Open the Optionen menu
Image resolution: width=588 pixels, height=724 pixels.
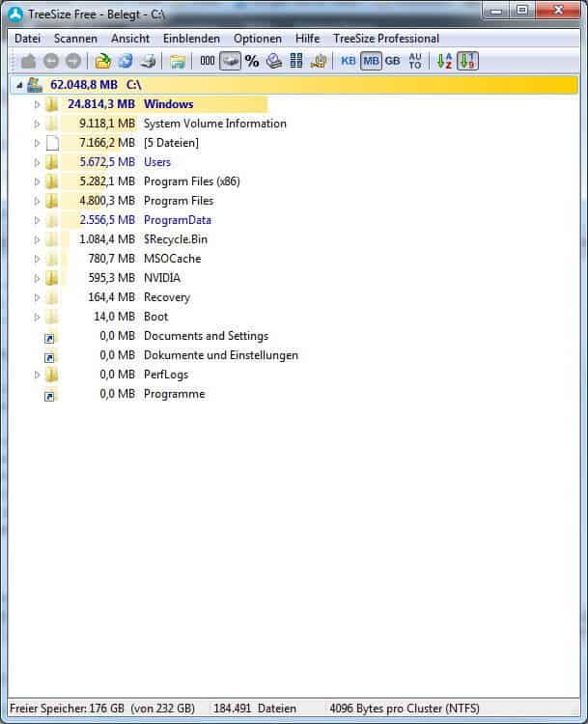[257, 39]
